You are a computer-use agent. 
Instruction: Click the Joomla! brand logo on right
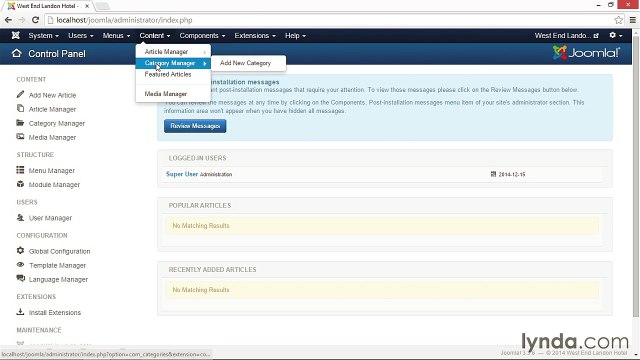(586, 53)
